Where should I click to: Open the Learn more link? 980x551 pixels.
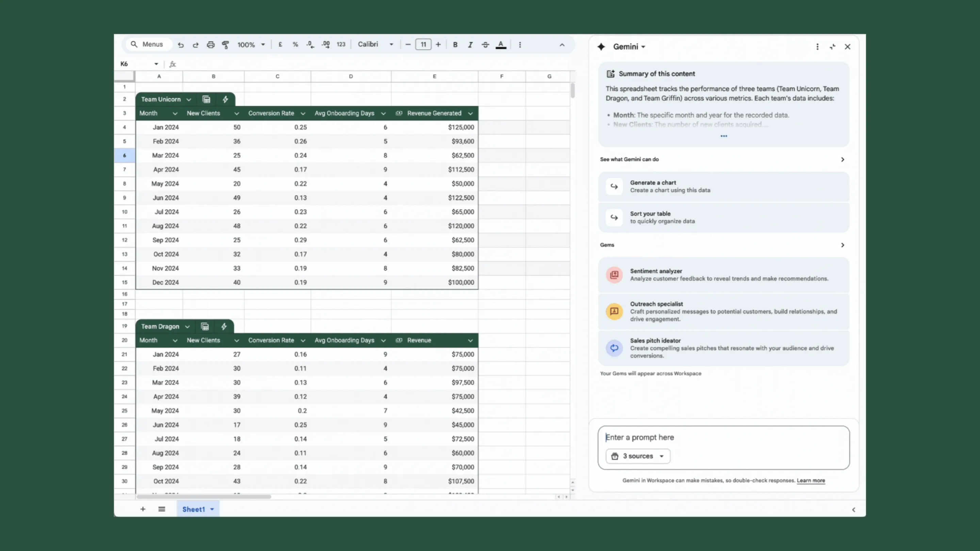[811, 480]
